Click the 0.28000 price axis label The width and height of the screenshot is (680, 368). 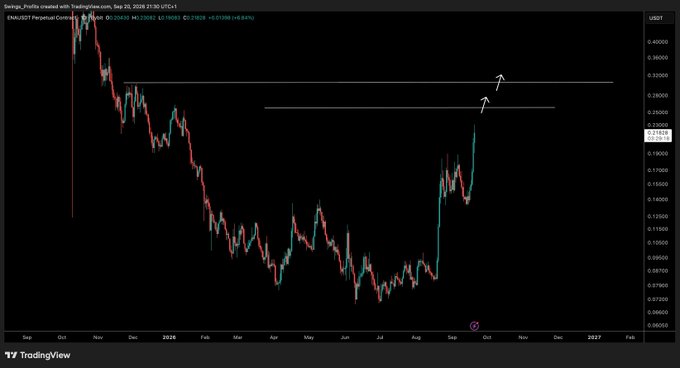pos(657,95)
